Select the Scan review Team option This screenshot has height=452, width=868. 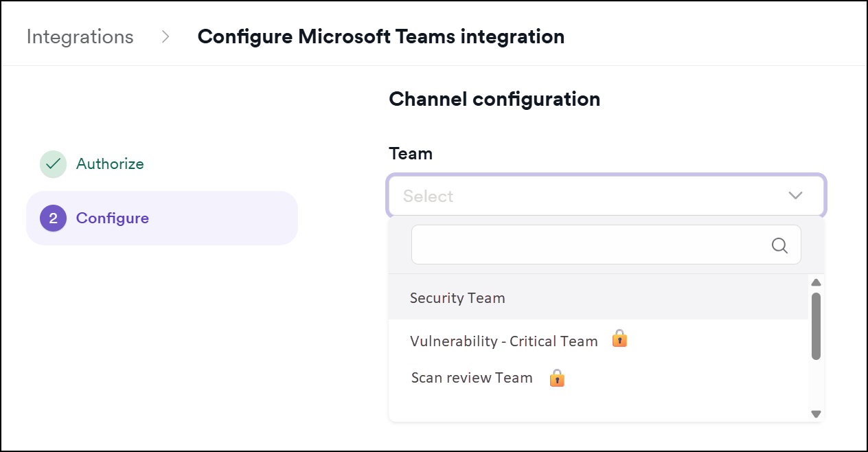[471, 377]
